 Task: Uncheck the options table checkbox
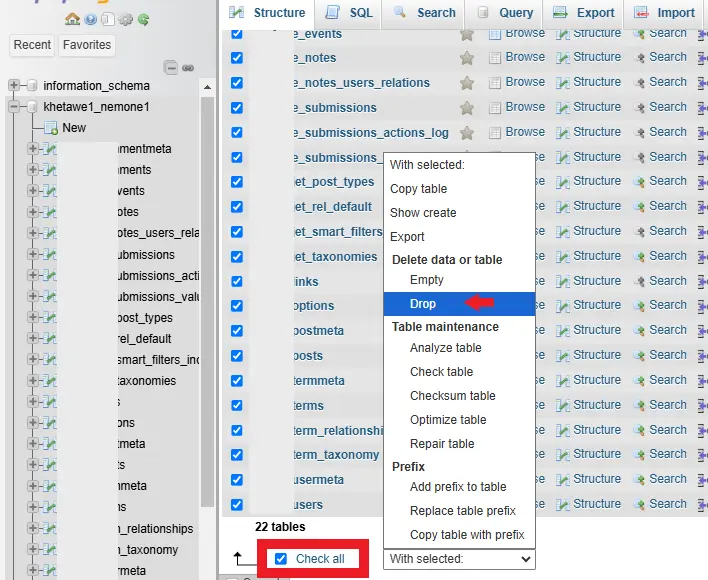tap(237, 306)
